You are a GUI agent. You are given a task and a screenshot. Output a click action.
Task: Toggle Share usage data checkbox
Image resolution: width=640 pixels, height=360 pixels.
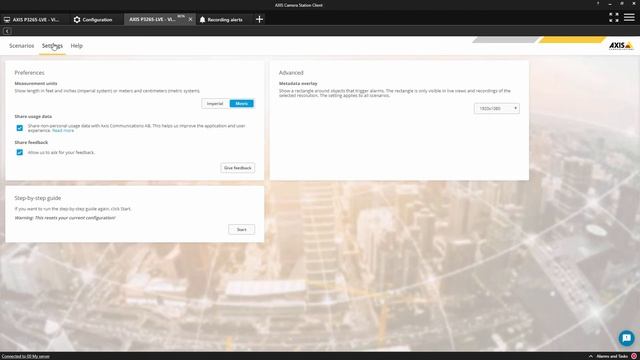pos(20,128)
